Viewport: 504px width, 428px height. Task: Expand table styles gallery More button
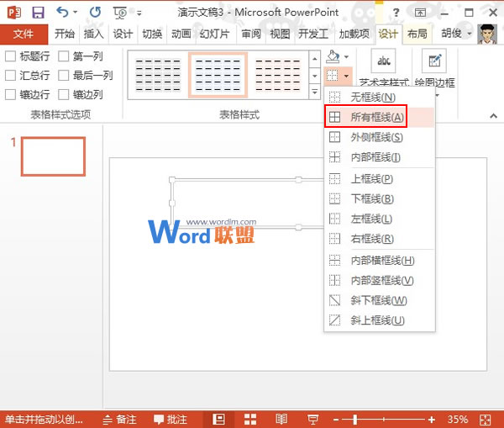[315, 92]
